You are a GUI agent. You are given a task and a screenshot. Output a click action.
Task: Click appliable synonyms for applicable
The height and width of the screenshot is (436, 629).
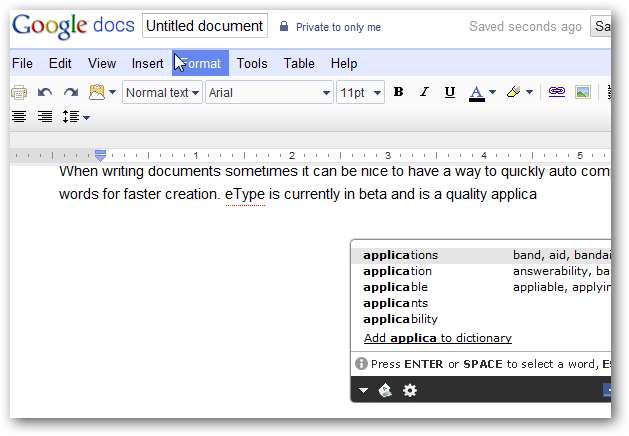562,287
